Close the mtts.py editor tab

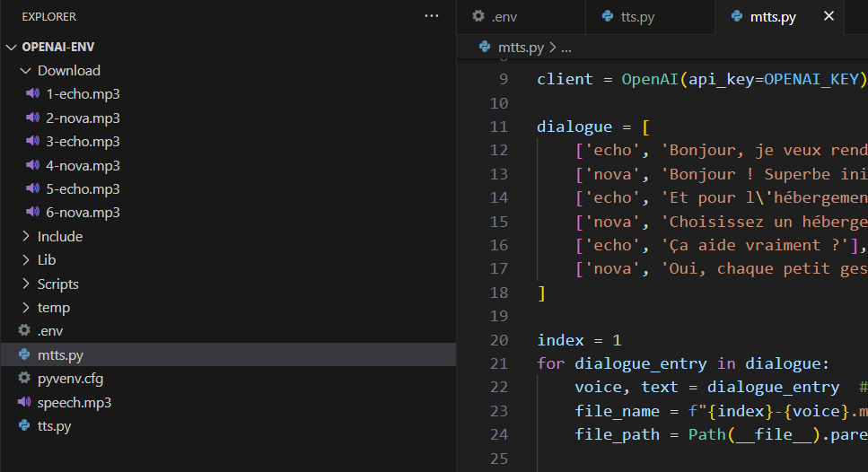coord(829,17)
